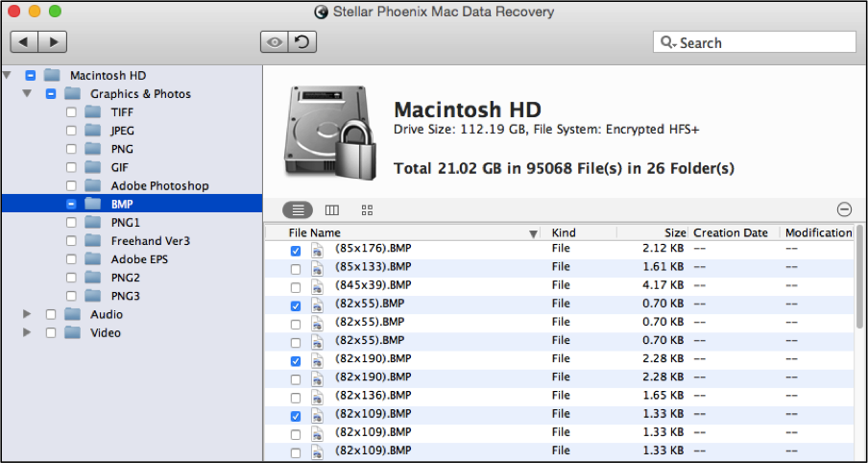Click the Freehand Ver3 folder icon
Viewport: 868px width, 463px height.
pyautogui.click(x=93, y=241)
